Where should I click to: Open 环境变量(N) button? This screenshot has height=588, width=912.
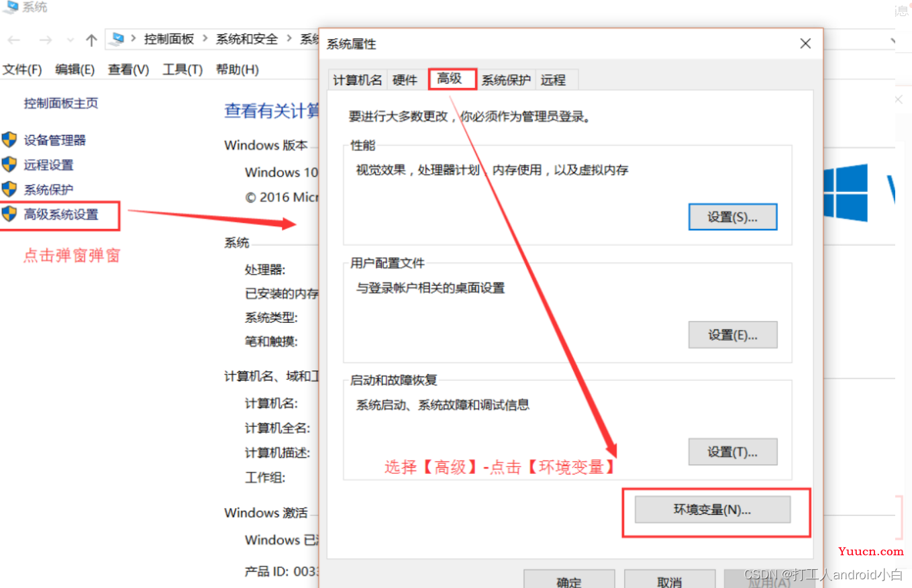tap(713, 509)
